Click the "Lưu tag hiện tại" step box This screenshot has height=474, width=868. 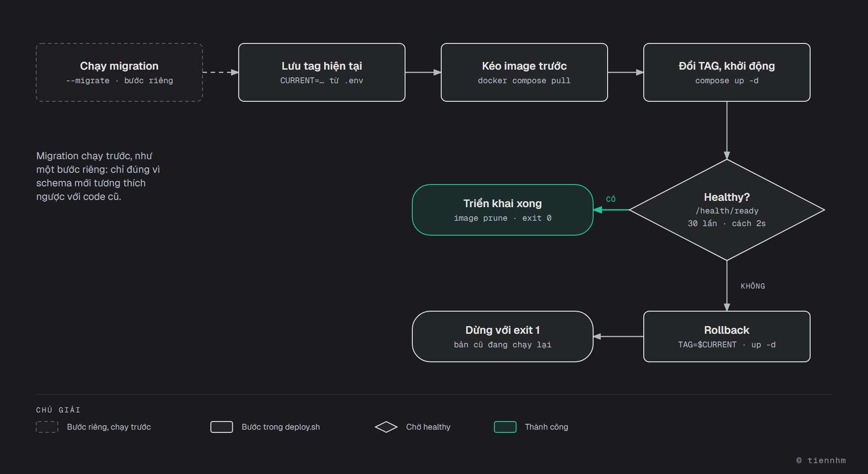(322, 72)
